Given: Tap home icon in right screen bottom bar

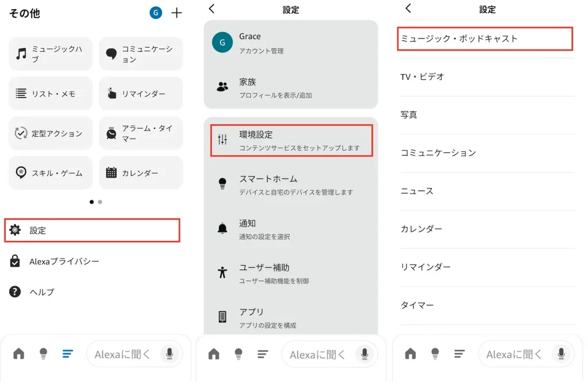Looking at the screenshot, I should pos(410,354).
